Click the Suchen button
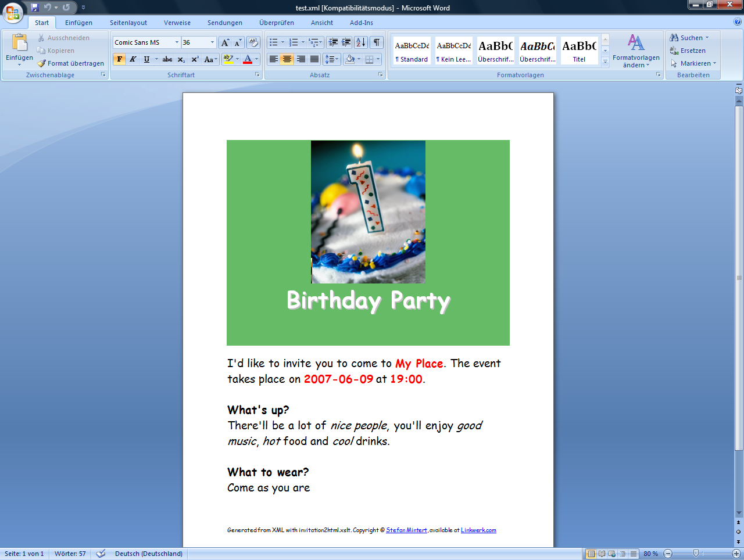This screenshot has height=560, width=744. (689, 38)
